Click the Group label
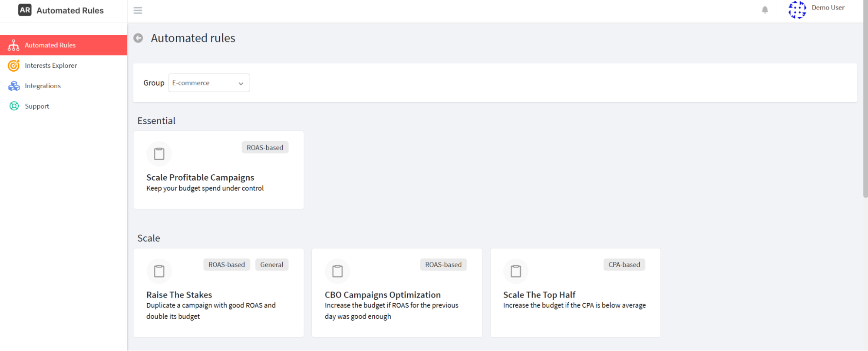 coord(154,83)
